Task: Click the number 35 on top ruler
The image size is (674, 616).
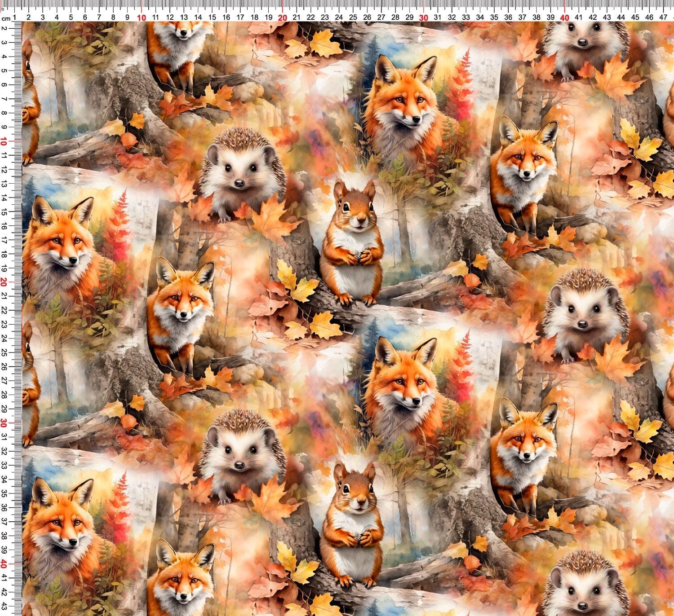Action: (x=494, y=18)
